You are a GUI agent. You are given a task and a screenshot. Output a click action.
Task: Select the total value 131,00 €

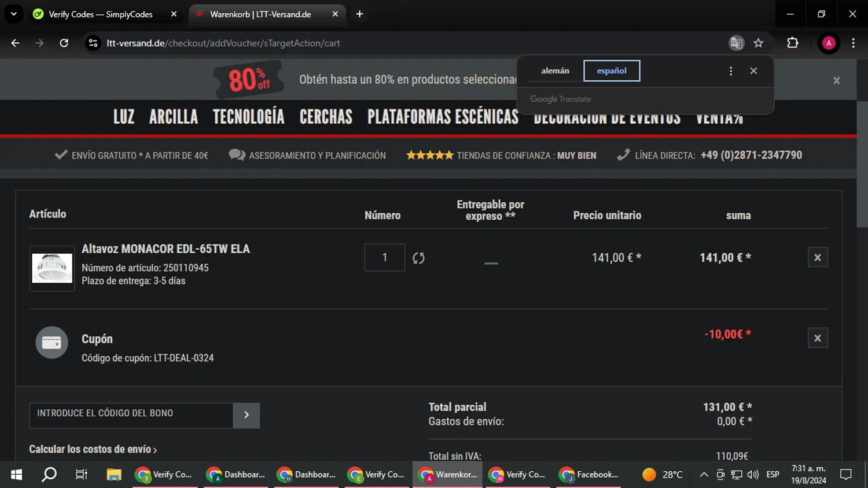click(727, 407)
